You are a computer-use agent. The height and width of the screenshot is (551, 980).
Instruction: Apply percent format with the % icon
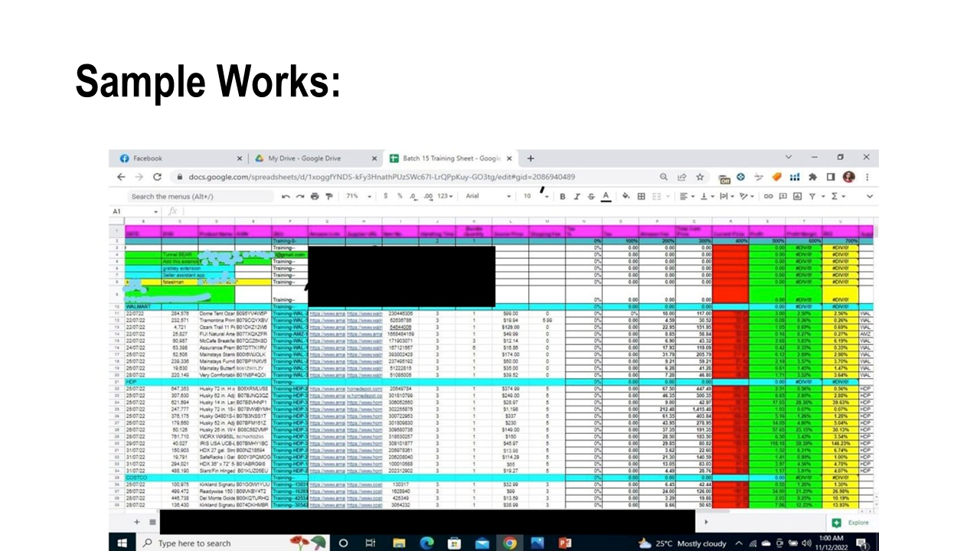tap(400, 197)
